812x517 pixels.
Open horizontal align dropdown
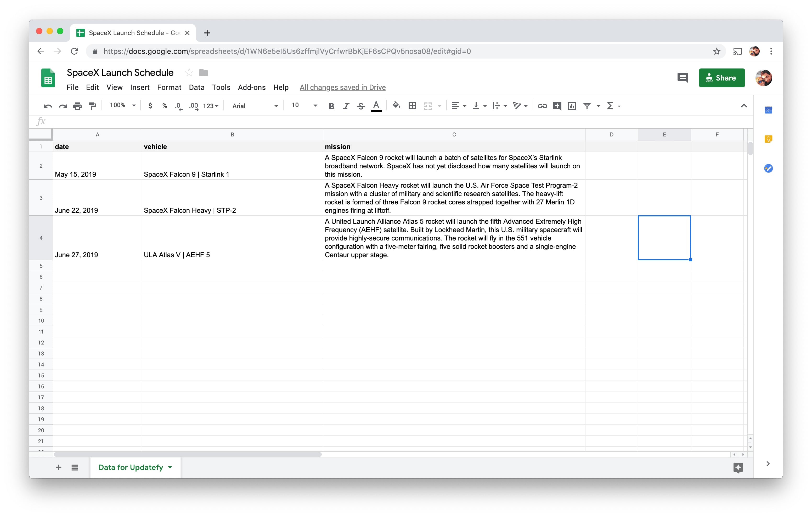[459, 106]
